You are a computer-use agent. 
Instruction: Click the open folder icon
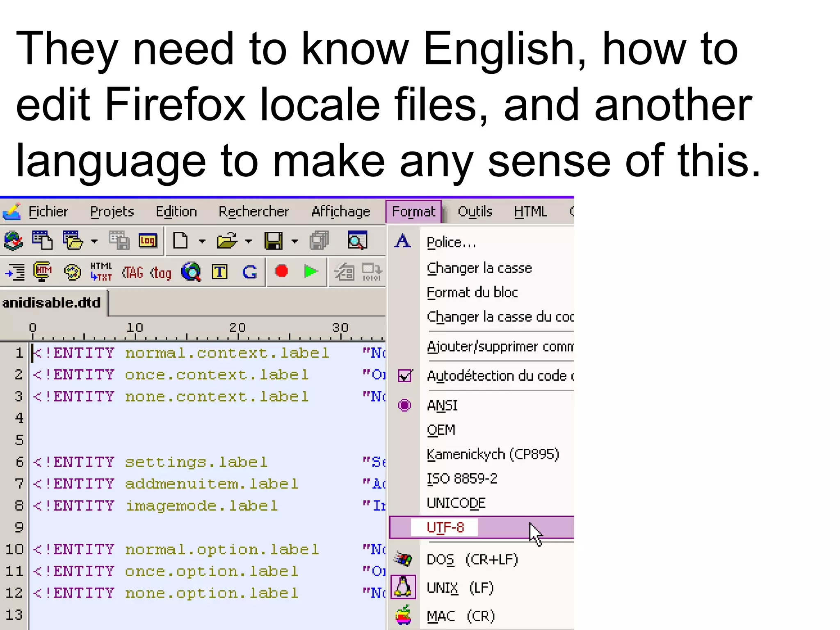click(227, 241)
